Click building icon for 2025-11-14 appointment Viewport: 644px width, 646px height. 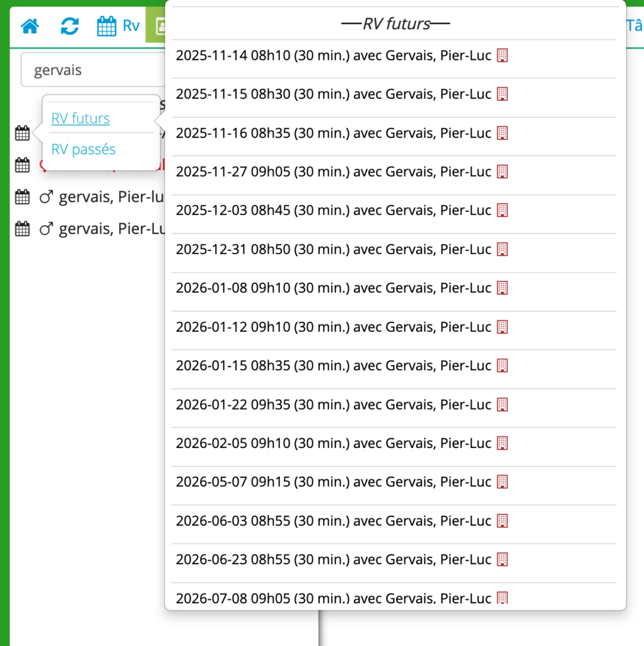pos(502,56)
